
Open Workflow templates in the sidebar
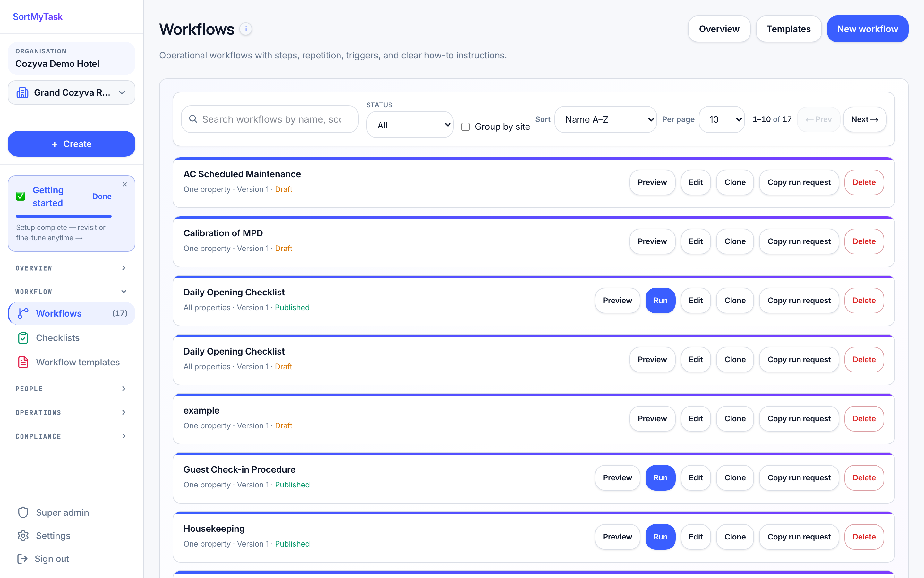point(72,362)
